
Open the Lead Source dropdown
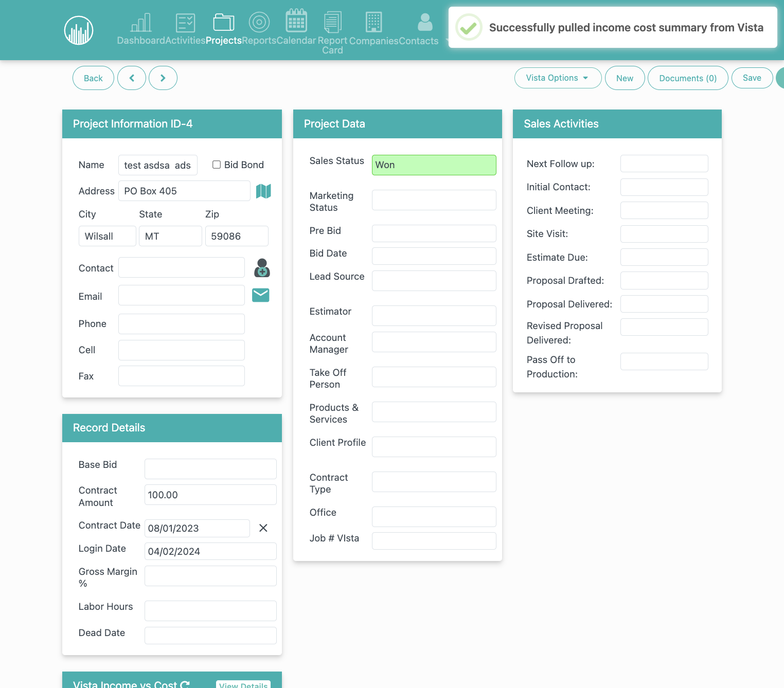[x=434, y=281]
